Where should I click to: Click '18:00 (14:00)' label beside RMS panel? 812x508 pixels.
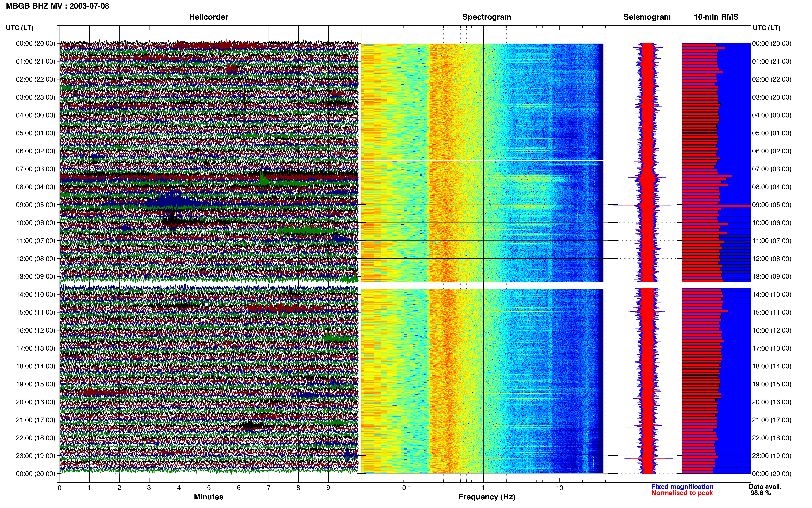(x=772, y=366)
